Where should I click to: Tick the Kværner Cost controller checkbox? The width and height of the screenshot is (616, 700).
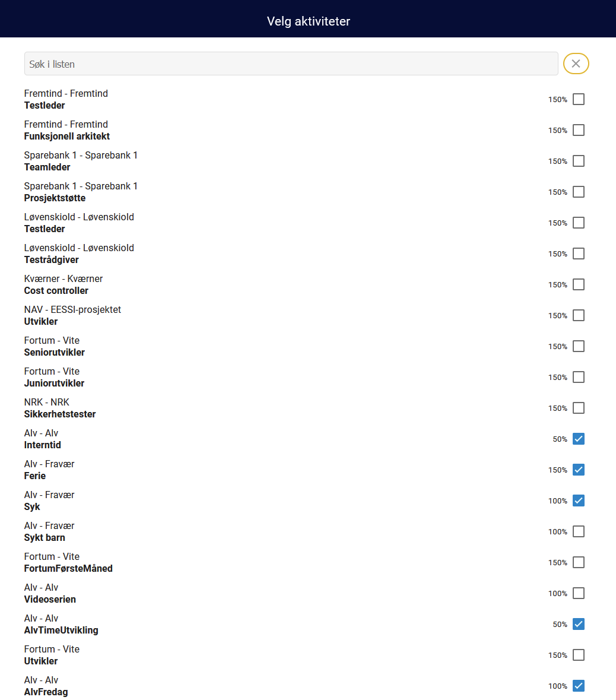coord(579,284)
